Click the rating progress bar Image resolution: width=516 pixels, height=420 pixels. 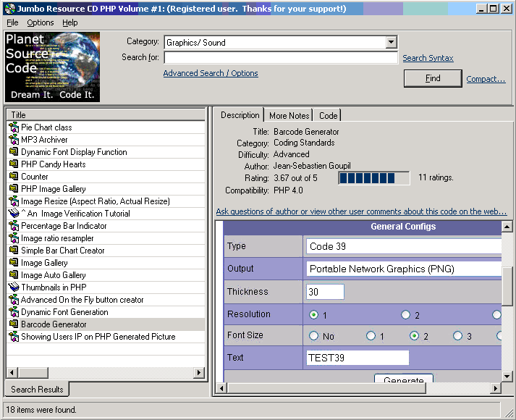(x=374, y=178)
